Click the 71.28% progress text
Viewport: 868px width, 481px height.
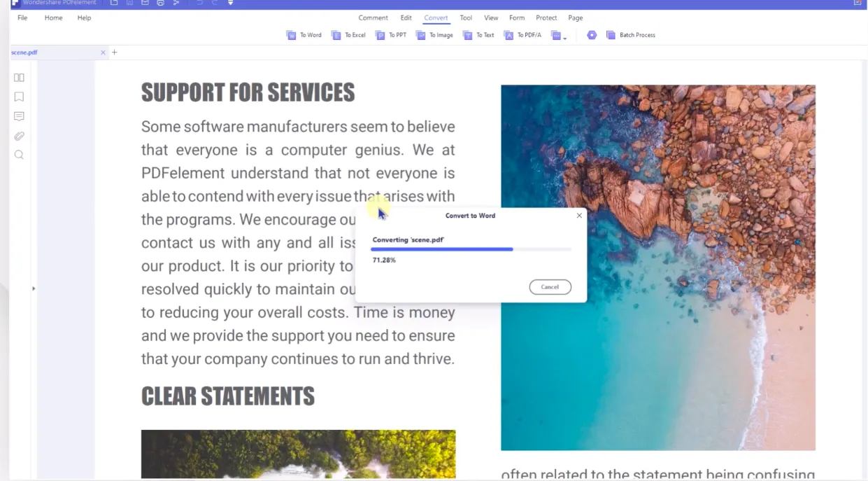tap(384, 260)
